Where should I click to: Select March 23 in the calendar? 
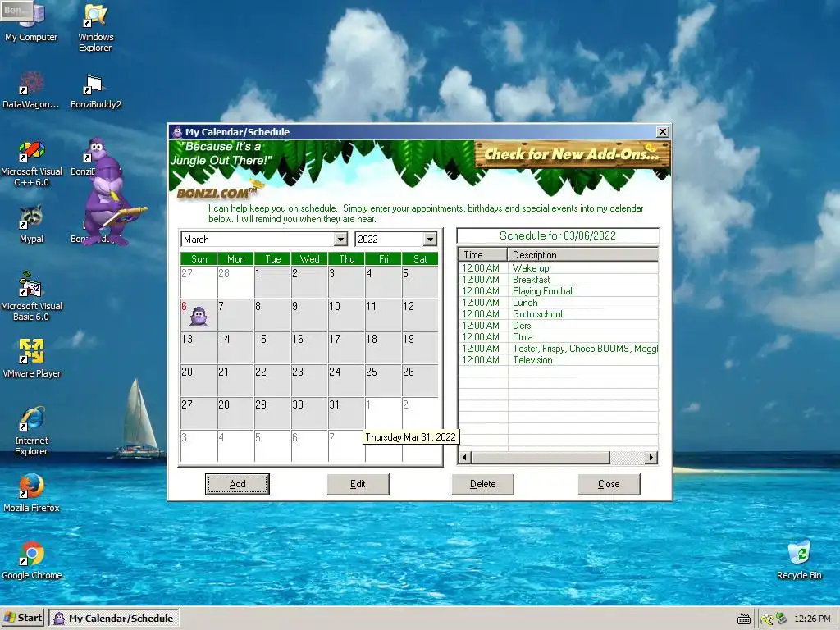pyautogui.click(x=309, y=381)
